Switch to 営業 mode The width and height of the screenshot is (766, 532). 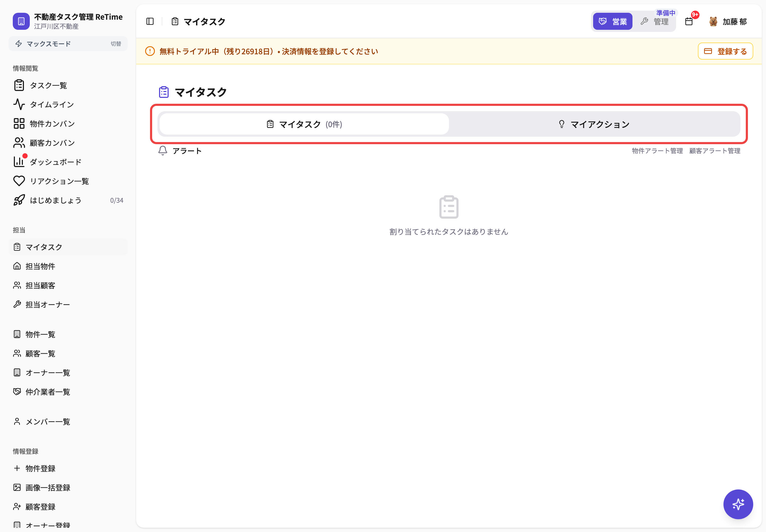pos(613,22)
